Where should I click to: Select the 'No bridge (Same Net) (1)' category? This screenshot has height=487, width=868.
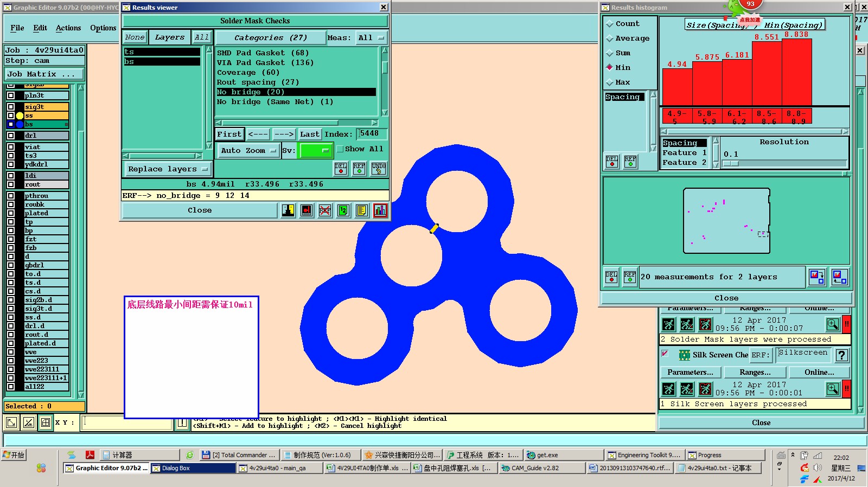tap(275, 102)
